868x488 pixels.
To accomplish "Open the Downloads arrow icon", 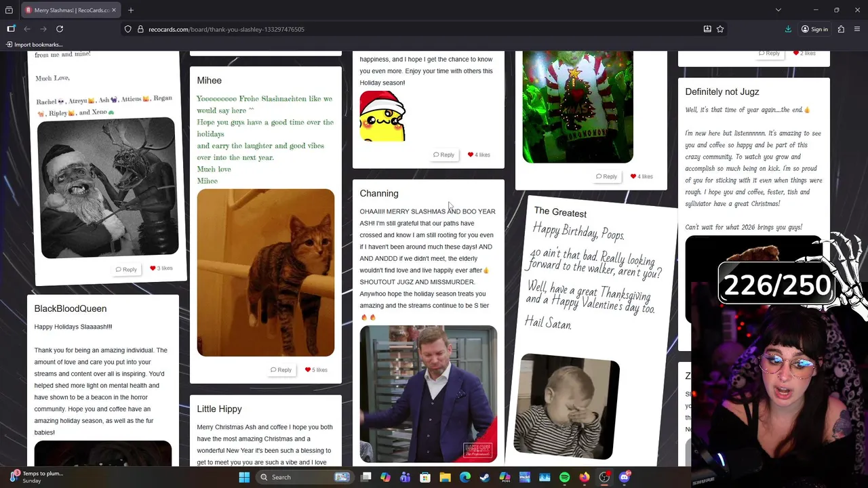I will coord(788,29).
